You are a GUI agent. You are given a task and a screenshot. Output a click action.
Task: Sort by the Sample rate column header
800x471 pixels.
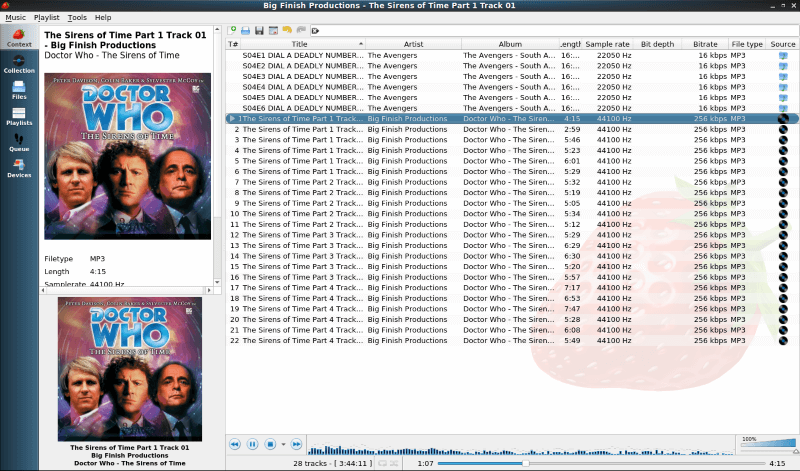click(x=607, y=44)
